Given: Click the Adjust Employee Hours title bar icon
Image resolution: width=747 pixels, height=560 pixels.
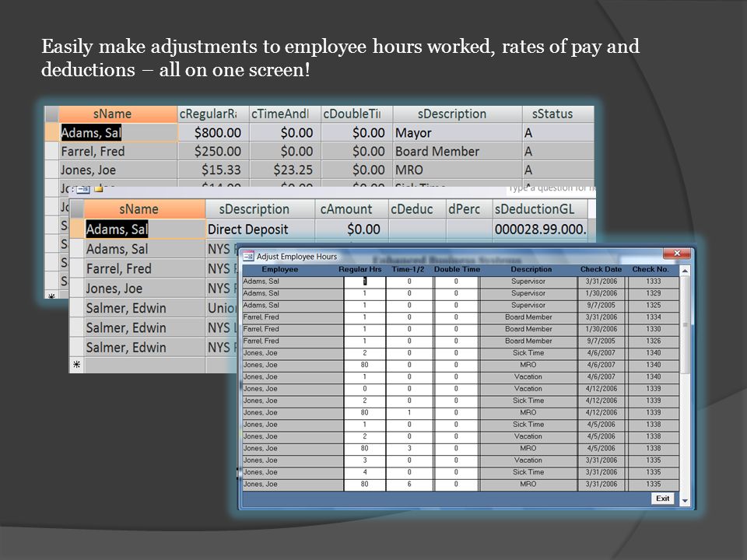Looking at the screenshot, I should pos(248,257).
